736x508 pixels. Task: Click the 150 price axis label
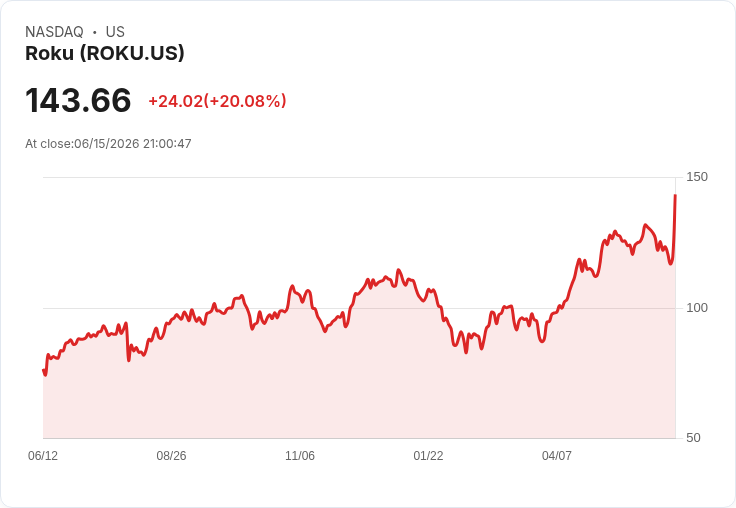pos(697,177)
